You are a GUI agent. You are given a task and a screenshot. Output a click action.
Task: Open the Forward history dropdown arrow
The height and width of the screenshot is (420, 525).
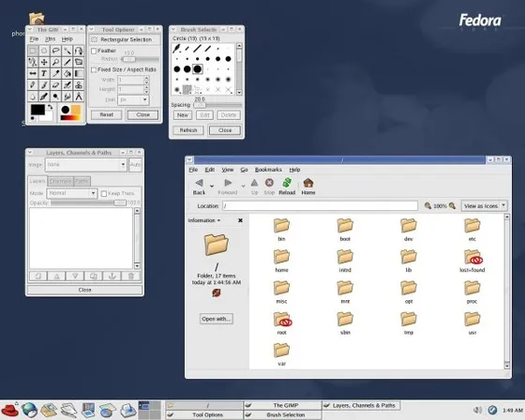[243, 186]
